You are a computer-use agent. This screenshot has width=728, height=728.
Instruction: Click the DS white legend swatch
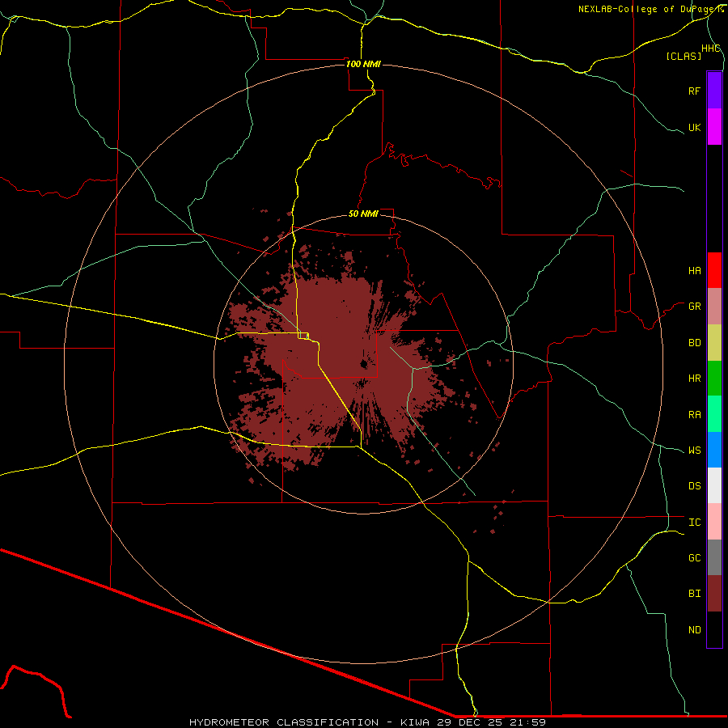pyautogui.click(x=714, y=485)
